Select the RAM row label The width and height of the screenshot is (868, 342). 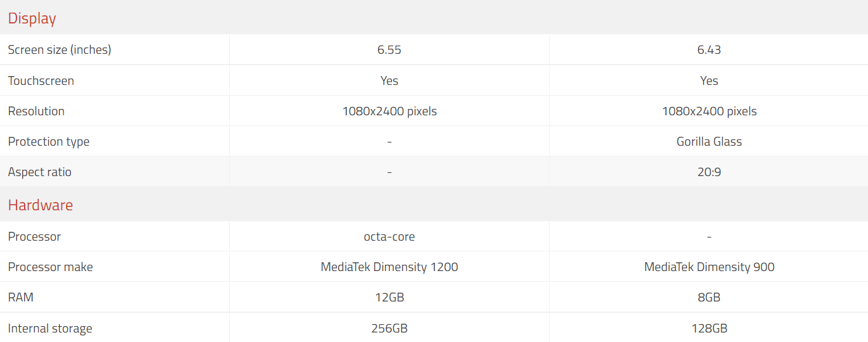(x=22, y=297)
